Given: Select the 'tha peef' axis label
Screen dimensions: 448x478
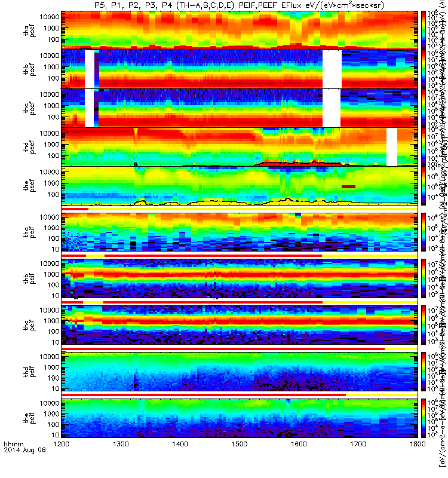Looking at the screenshot, I should [29, 30].
